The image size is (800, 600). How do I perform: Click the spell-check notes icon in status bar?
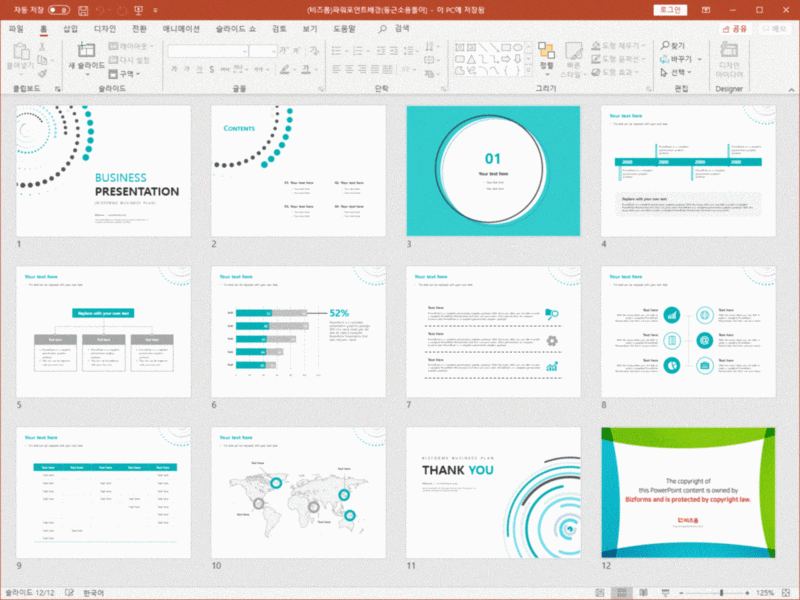click(x=69, y=592)
